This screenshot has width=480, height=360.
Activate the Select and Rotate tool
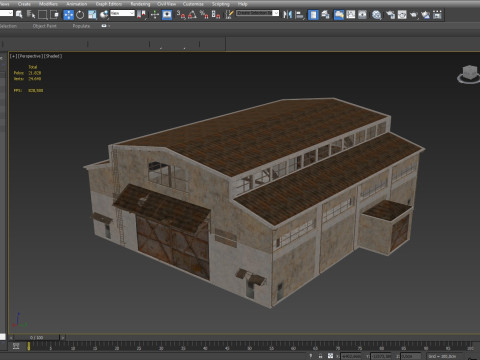tap(80, 15)
